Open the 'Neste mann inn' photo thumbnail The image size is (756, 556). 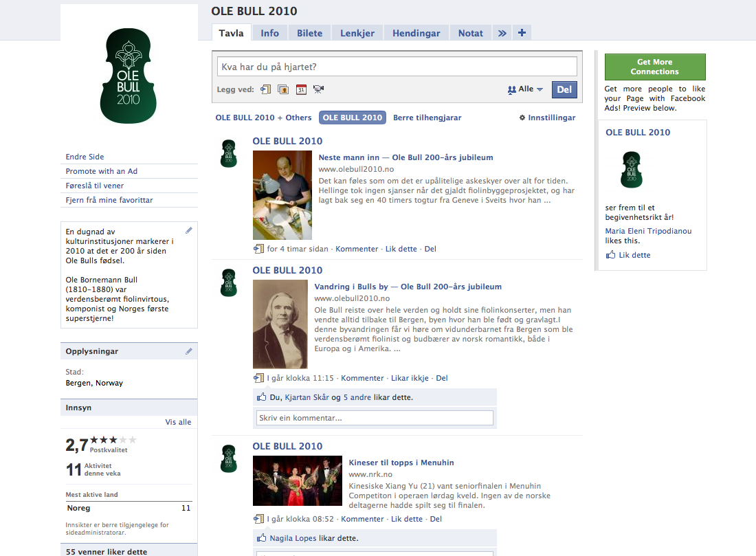(282, 195)
